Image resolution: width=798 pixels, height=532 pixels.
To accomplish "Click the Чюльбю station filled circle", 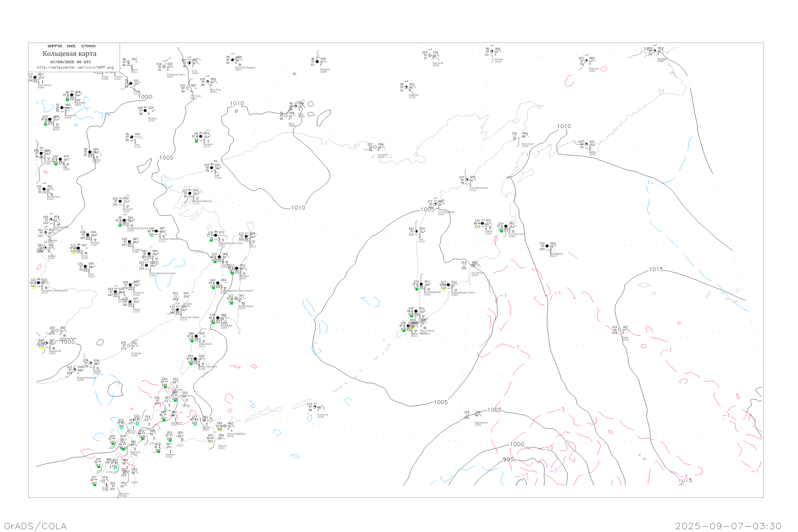I will click(x=145, y=111).
